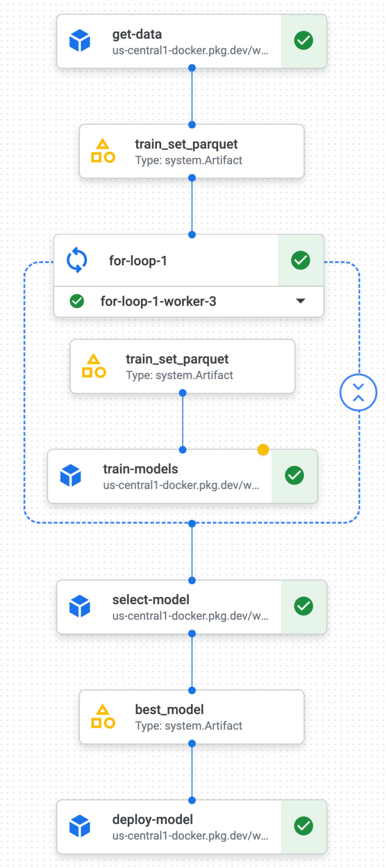Click the green success checkmark on get-data
The width and height of the screenshot is (386, 868).
click(303, 41)
